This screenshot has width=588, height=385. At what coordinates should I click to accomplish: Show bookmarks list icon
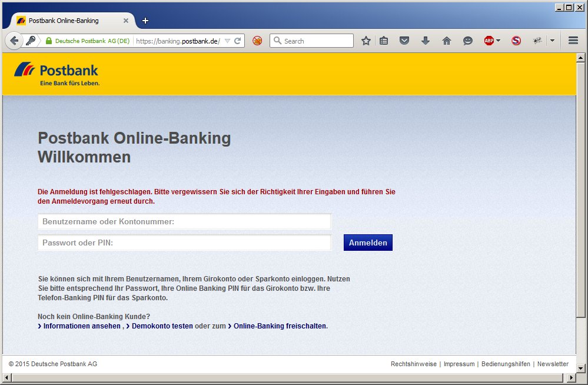tap(384, 41)
